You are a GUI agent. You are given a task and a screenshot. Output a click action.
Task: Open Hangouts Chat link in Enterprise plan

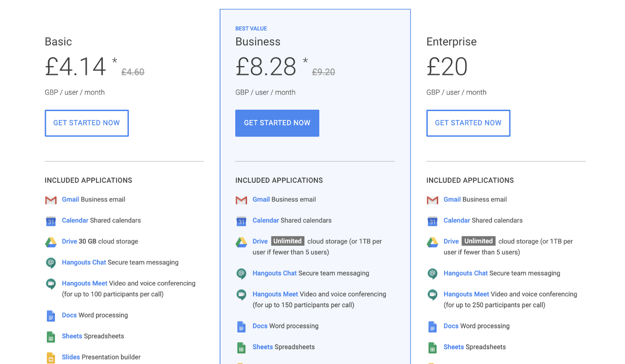pos(466,273)
